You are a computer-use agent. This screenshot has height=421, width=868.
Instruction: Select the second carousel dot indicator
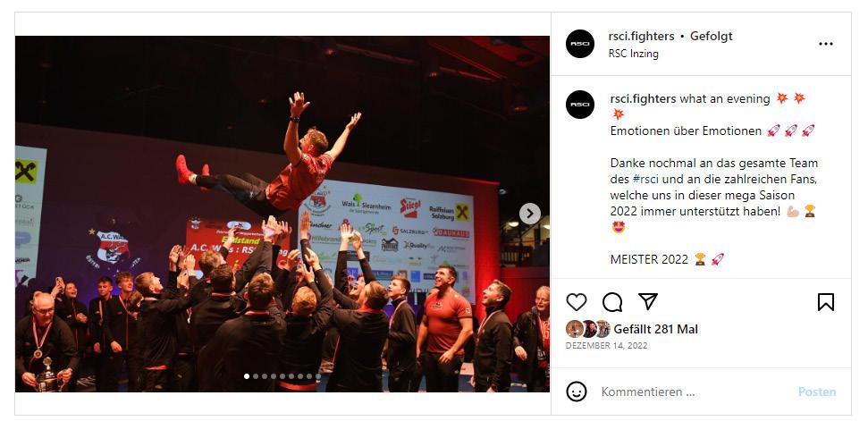point(255,376)
